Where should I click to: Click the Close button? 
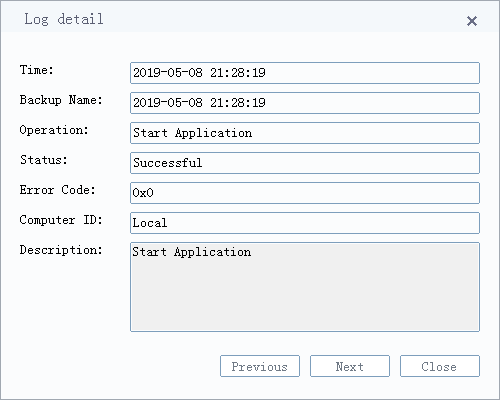440,366
